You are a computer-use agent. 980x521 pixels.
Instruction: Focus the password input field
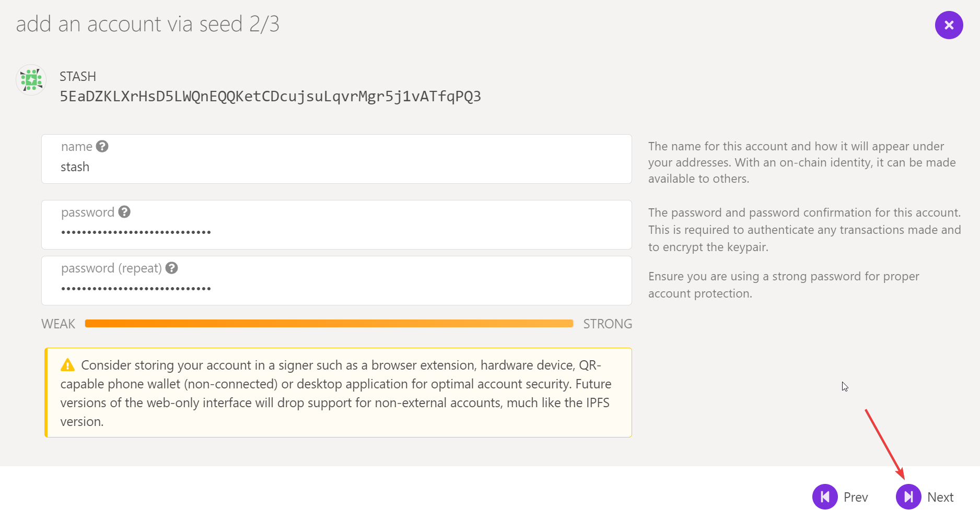[336, 225]
